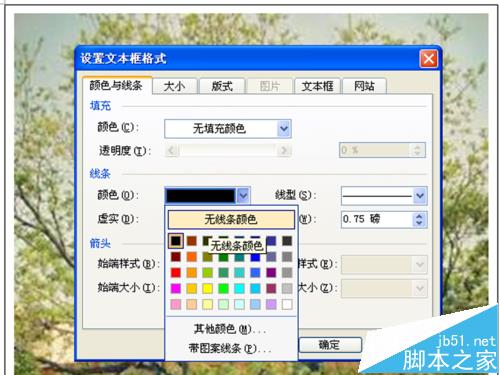500x375 pixels.
Task: Click the 透明度(T): label
Action: (x=125, y=151)
